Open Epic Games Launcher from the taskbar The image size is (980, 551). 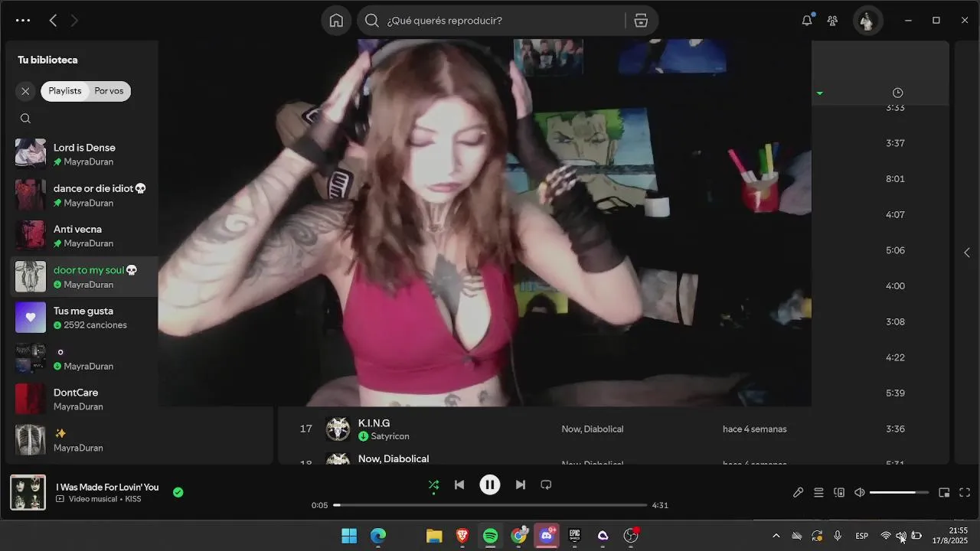574,536
